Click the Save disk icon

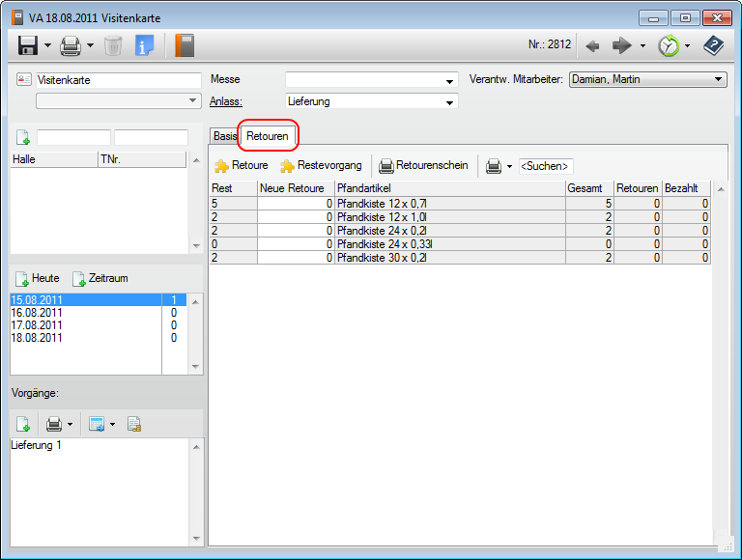(27, 45)
